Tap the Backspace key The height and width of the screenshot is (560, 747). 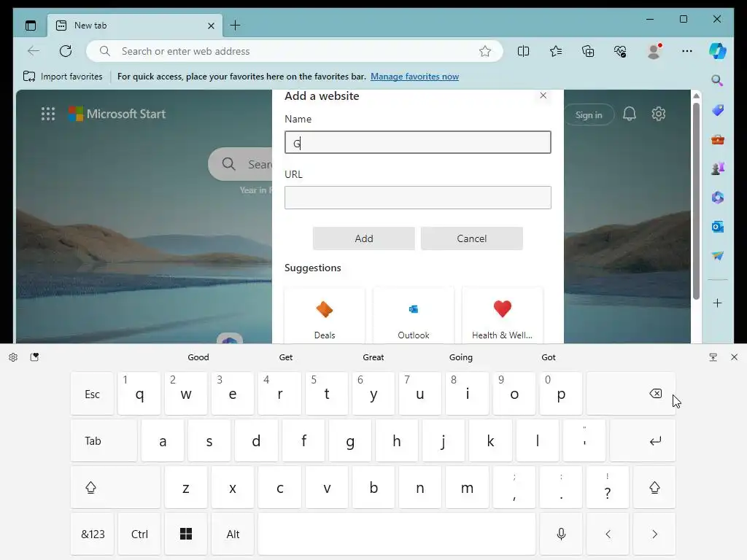pos(631,394)
